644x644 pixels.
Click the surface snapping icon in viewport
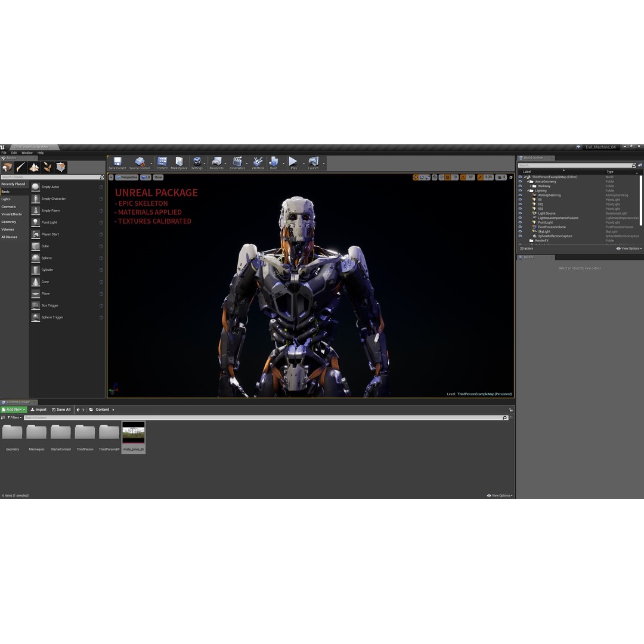click(441, 178)
